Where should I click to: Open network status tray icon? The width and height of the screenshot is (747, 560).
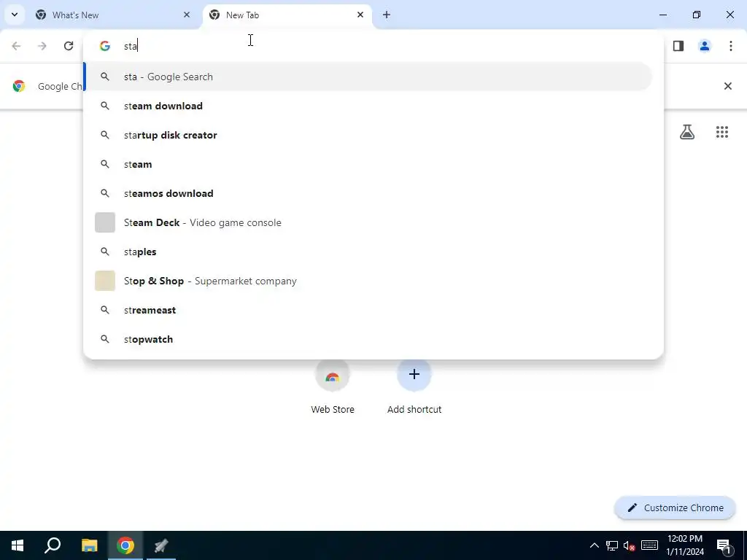(612, 545)
